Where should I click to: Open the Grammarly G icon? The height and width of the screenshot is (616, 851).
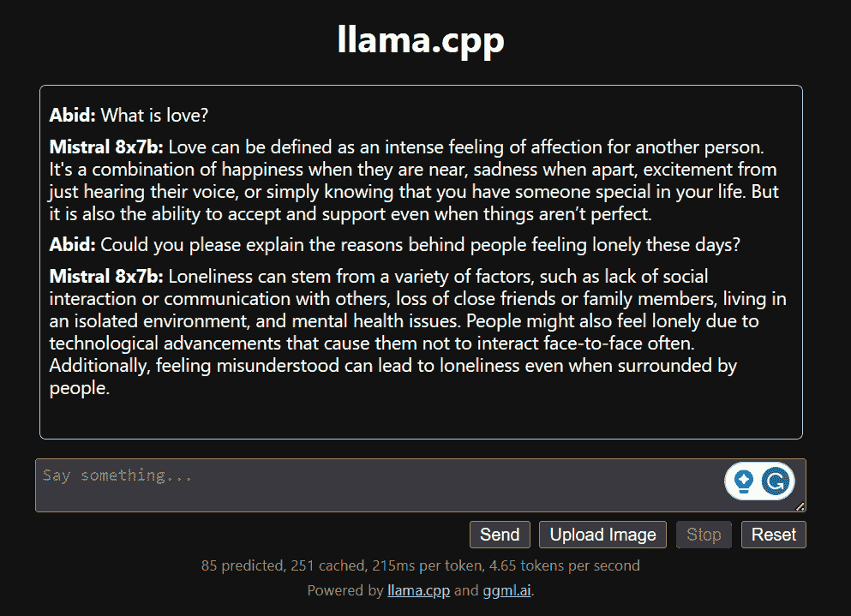(776, 481)
